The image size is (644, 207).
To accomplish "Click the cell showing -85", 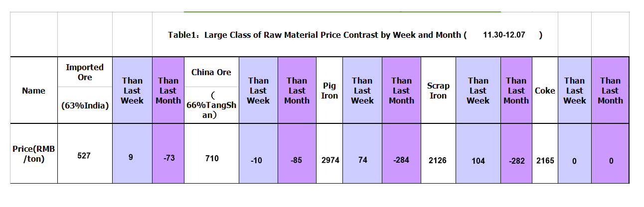I will [297, 160].
